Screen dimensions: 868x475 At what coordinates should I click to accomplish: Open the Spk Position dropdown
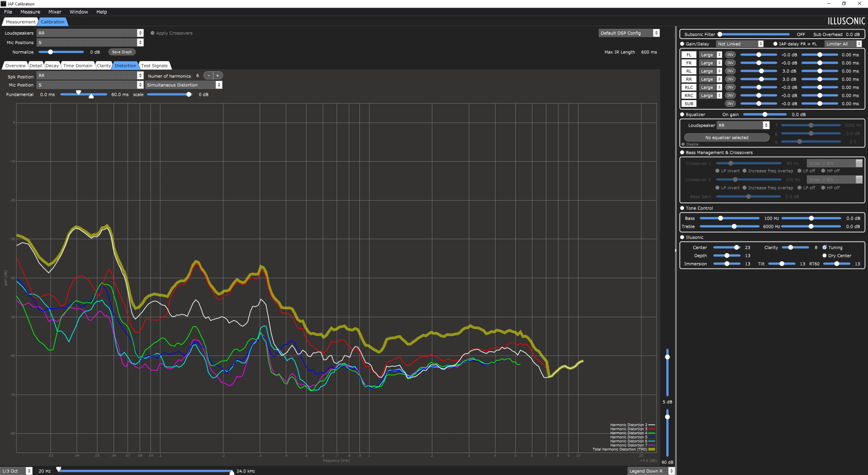click(x=90, y=75)
